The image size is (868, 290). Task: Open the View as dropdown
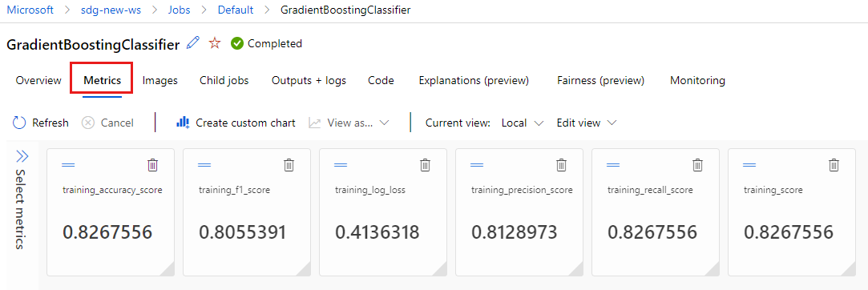point(350,123)
